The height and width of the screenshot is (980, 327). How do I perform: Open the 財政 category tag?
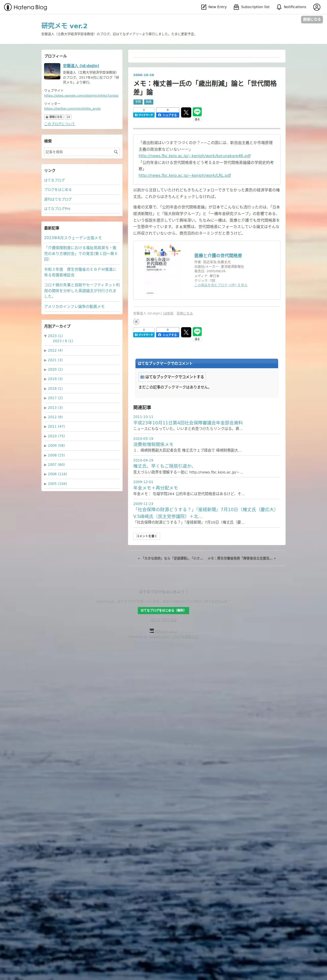point(148,102)
